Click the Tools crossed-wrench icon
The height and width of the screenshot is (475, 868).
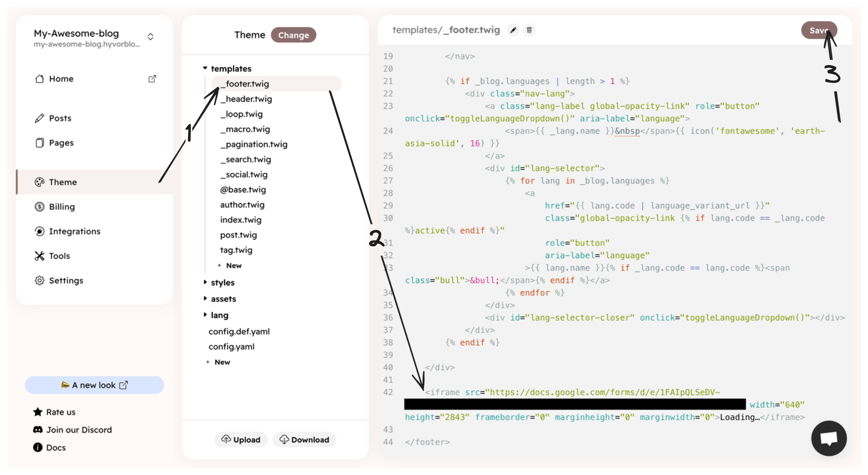click(40, 256)
